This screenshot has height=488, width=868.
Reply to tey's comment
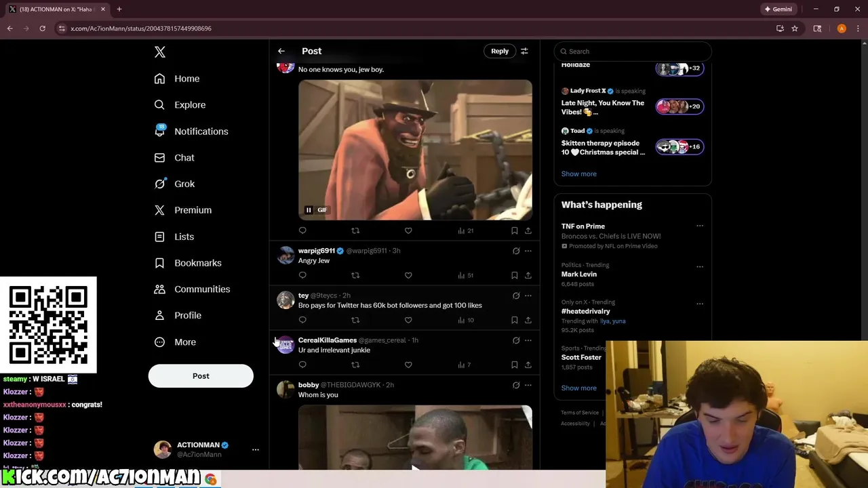click(x=302, y=320)
